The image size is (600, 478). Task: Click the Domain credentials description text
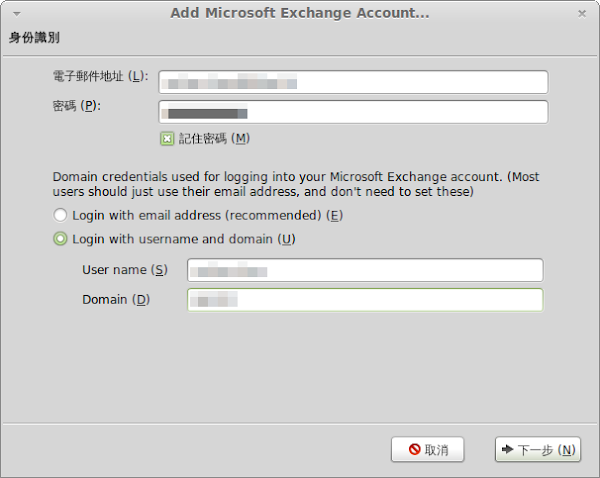pos(296,184)
